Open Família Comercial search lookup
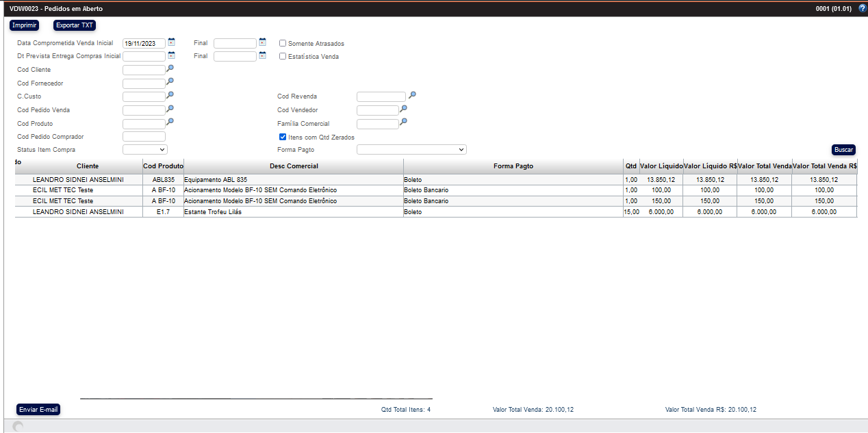Screen dimensions: 868x433 tap(404, 122)
